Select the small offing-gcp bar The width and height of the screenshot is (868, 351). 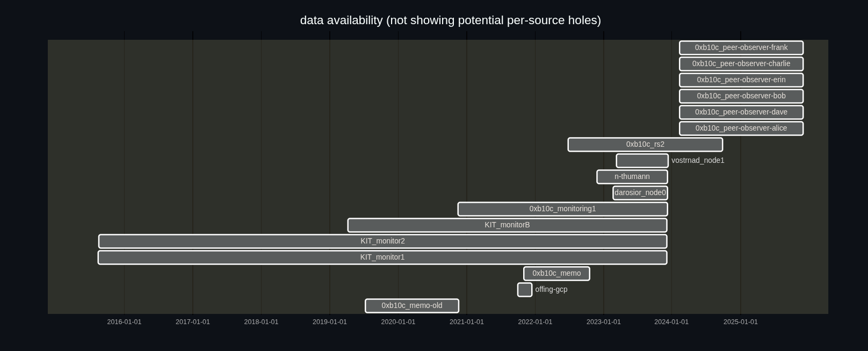pos(525,290)
